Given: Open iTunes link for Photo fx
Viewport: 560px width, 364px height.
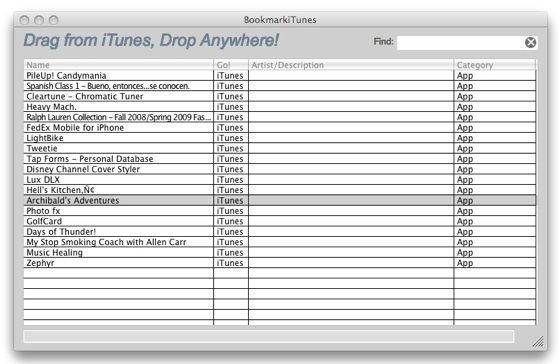Looking at the screenshot, I should (230, 211).
